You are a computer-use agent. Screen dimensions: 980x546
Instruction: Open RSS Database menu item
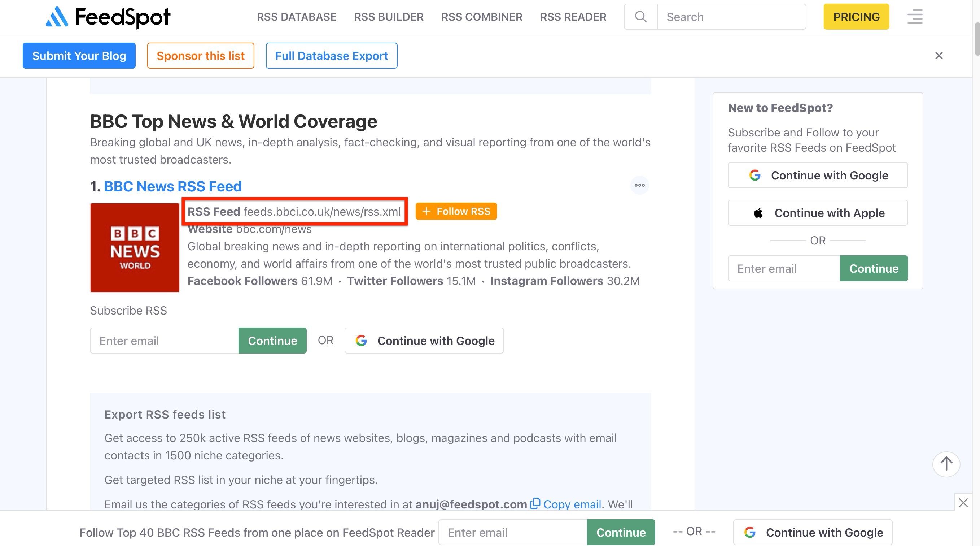296,17
